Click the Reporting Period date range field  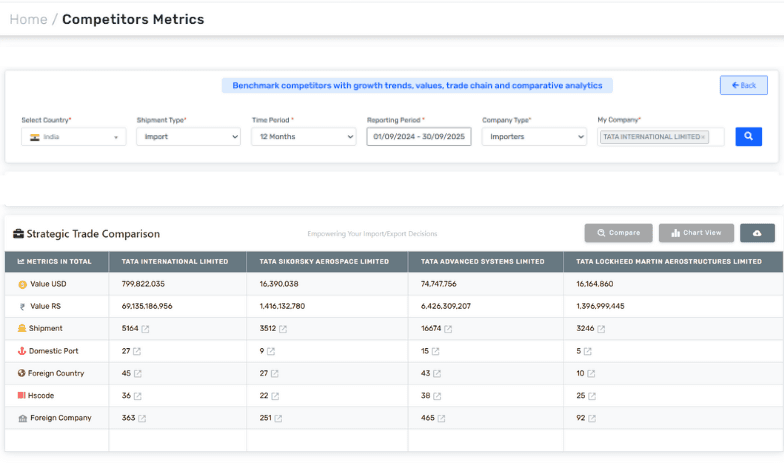[419, 136]
